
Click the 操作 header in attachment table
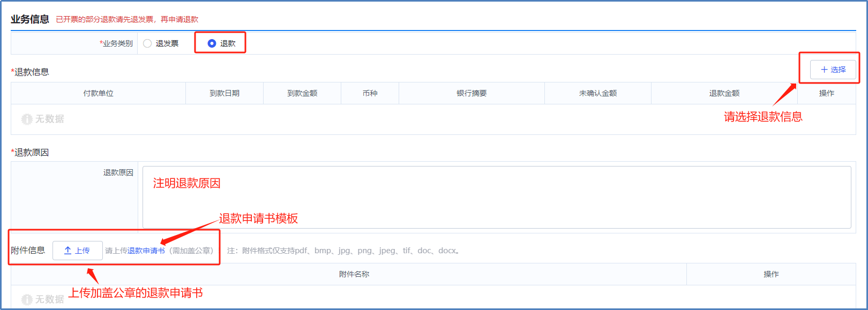click(x=771, y=274)
